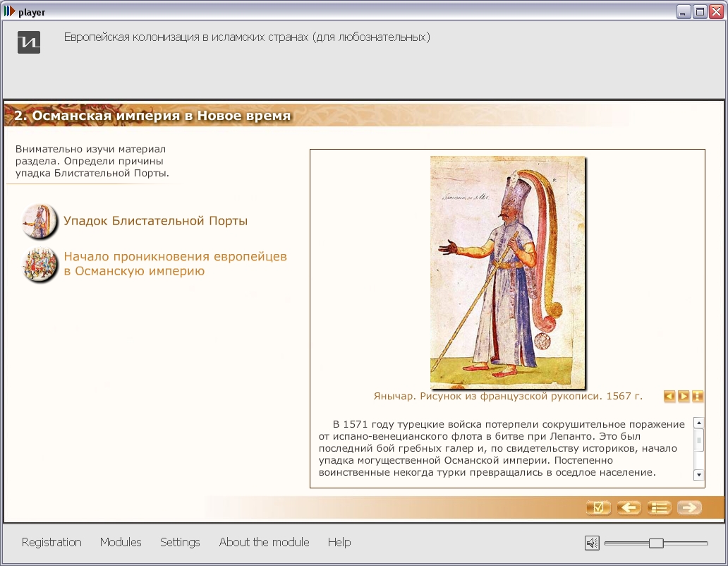Open the Settings menu

tap(180, 542)
